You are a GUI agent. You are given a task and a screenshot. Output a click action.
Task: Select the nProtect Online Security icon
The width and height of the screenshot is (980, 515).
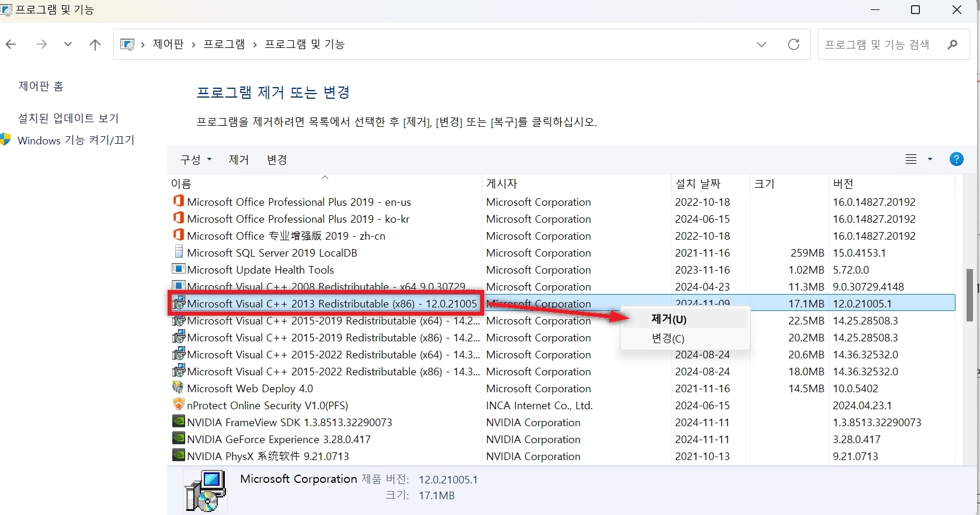tap(179, 404)
